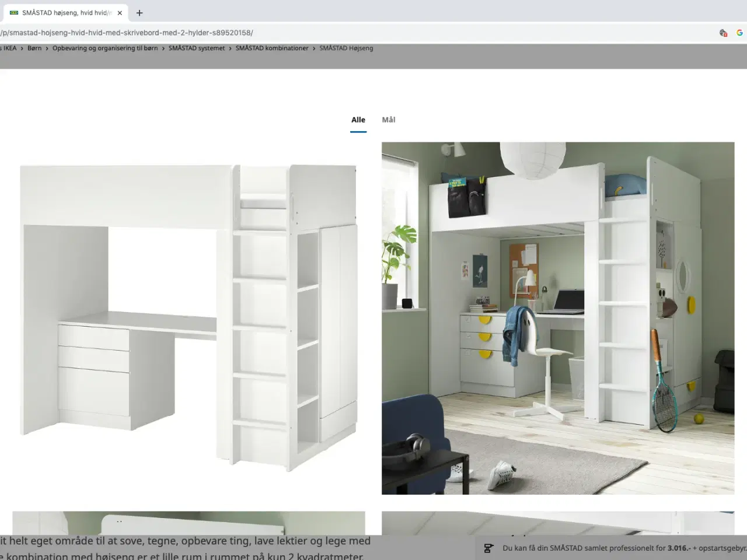
Task: Open the SMÅSTAD kombinationer breadcrumb link
Action: click(x=272, y=48)
